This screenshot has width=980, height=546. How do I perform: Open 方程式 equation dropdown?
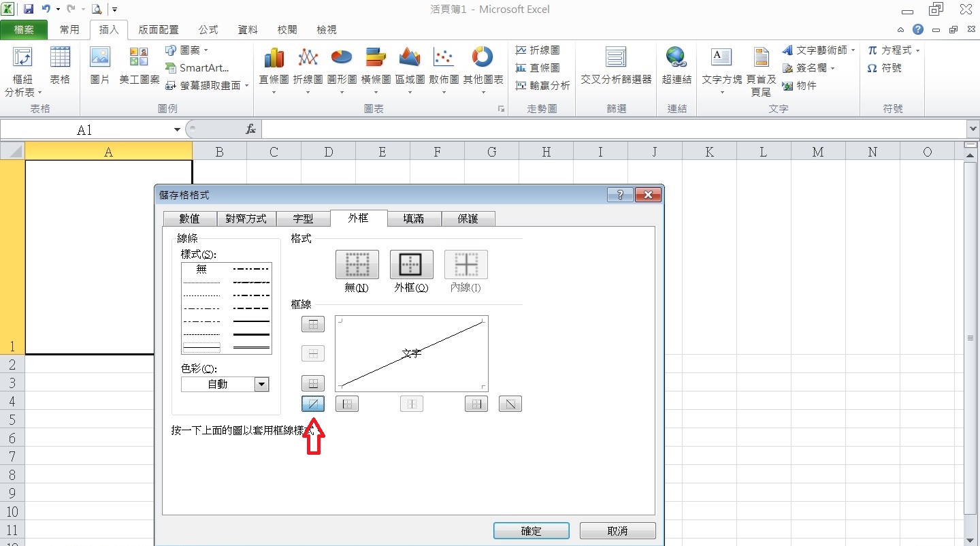pos(894,50)
